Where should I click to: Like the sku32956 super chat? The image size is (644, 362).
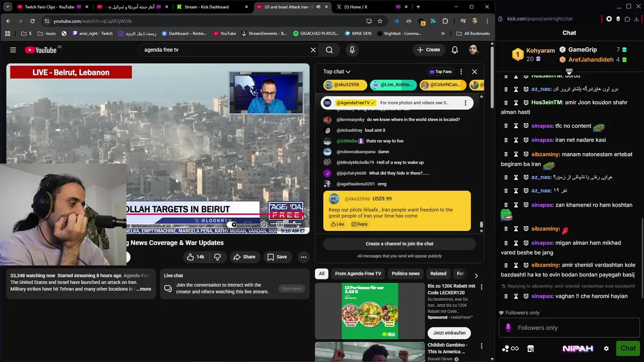(x=338, y=224)
